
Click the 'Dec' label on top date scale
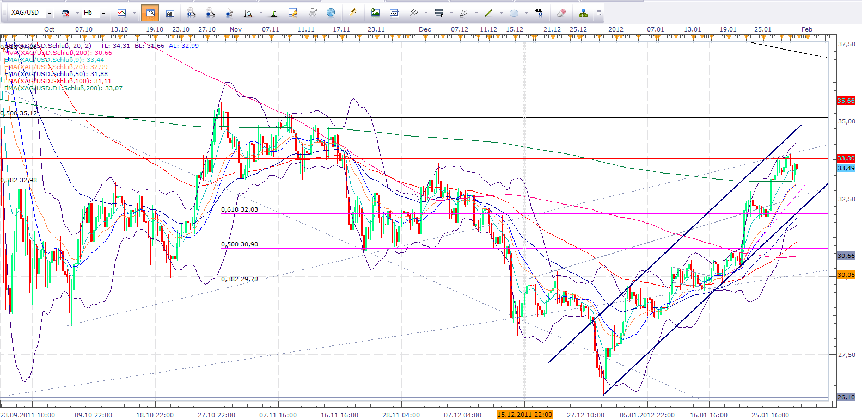(x=425, y=29)
